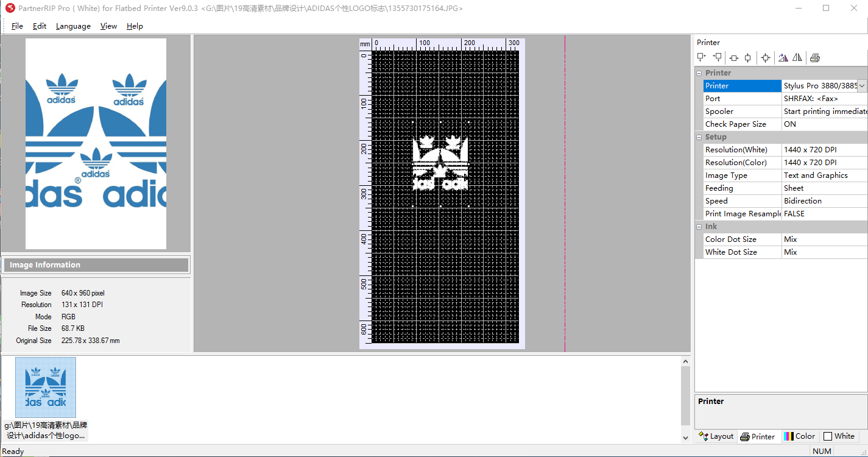Center the image vertically using toolbar icon

point(748,58)
